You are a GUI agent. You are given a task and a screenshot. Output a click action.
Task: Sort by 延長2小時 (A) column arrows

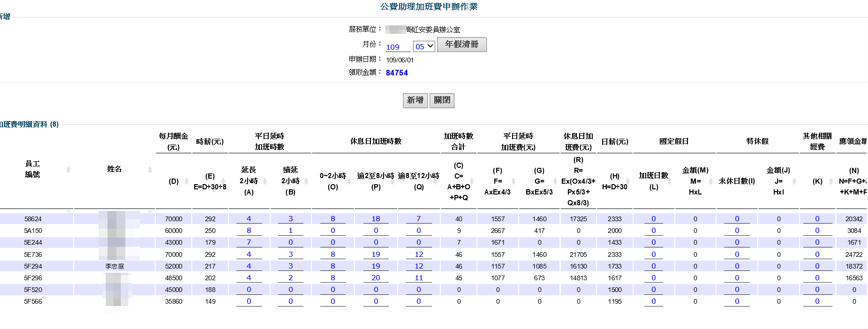(264, 181)
